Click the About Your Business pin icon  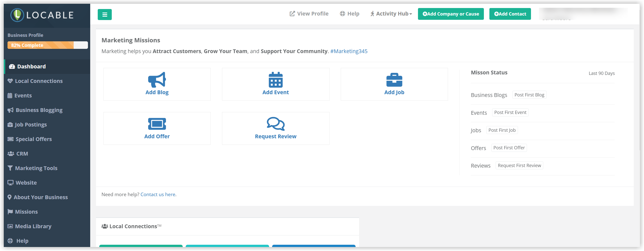tap(10, 197)
